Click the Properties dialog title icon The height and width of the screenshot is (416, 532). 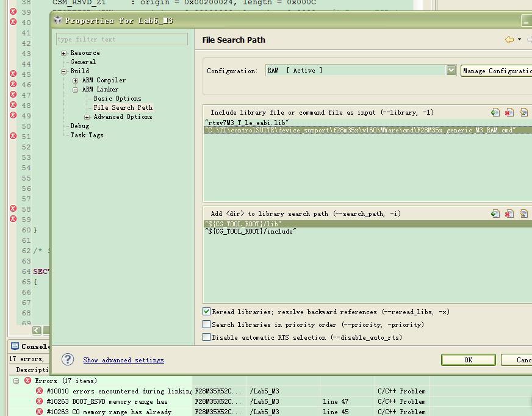(x=58, y=20)
